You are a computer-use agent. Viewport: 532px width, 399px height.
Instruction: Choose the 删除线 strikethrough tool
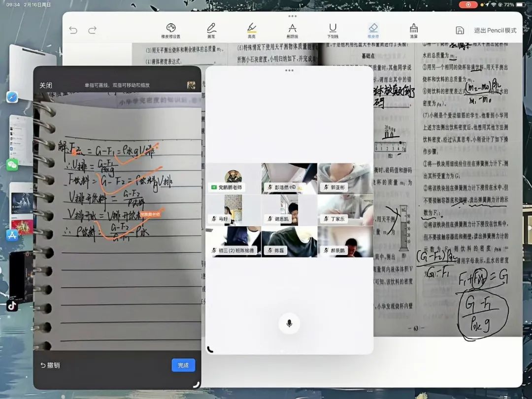click(x=292, y=31)
